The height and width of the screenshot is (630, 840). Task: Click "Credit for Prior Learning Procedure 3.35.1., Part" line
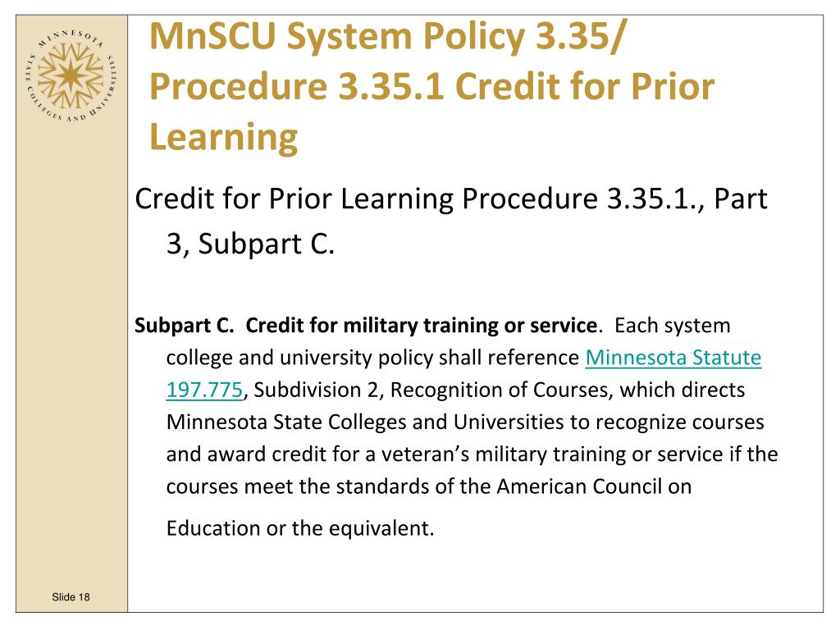pyautogui.click(x=451, y=199)
